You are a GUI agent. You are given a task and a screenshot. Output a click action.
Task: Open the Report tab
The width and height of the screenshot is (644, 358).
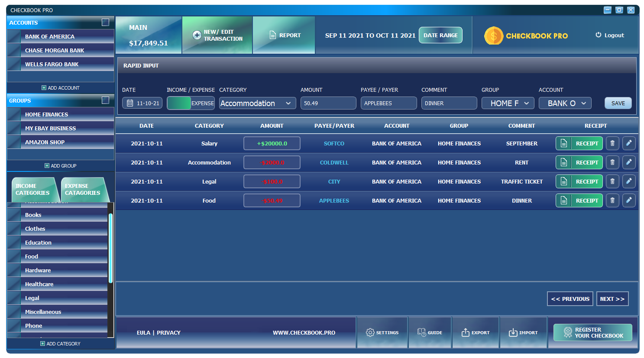[x=284, y=35]
